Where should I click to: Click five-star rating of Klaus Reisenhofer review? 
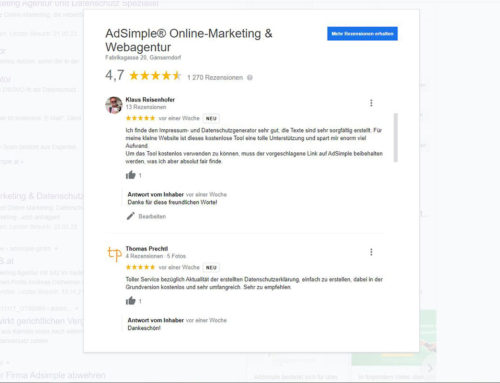click(x=140, y=118)
